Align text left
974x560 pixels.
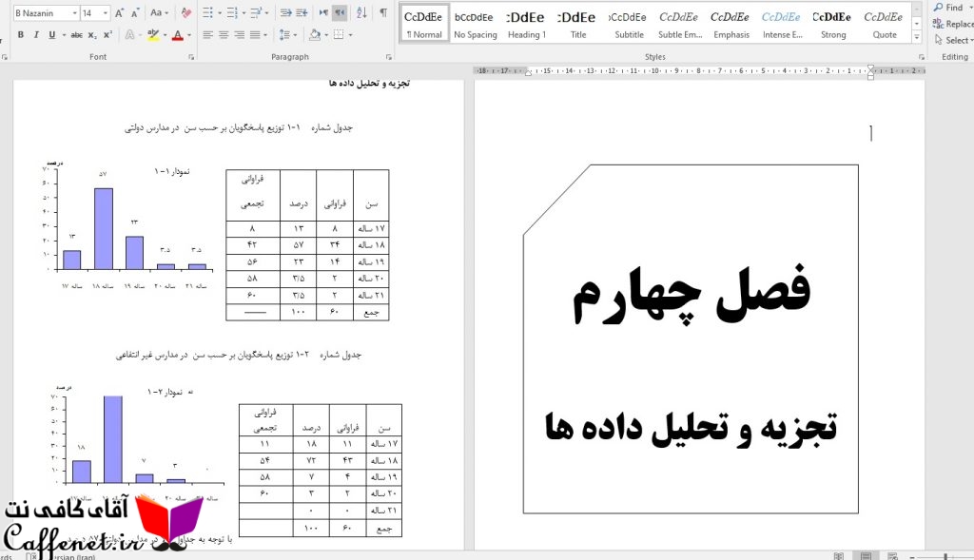(207, 35)
